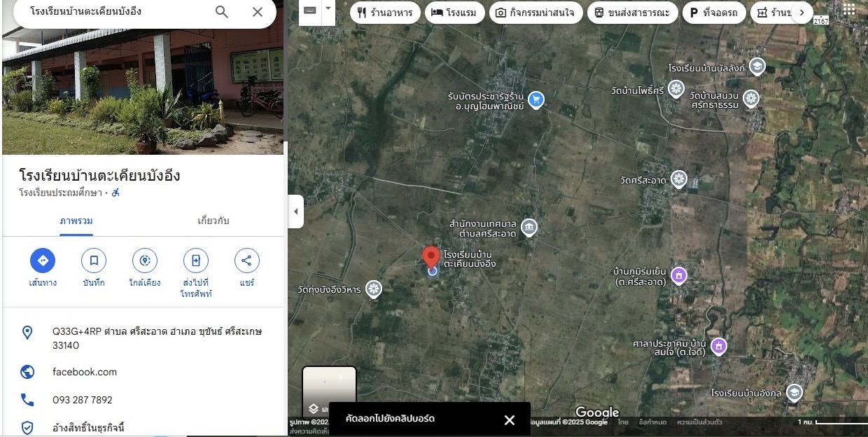Click the วัดทุ่งบังอึงวิหาร temple marker
868x437 pixels.
click(374, 289)
